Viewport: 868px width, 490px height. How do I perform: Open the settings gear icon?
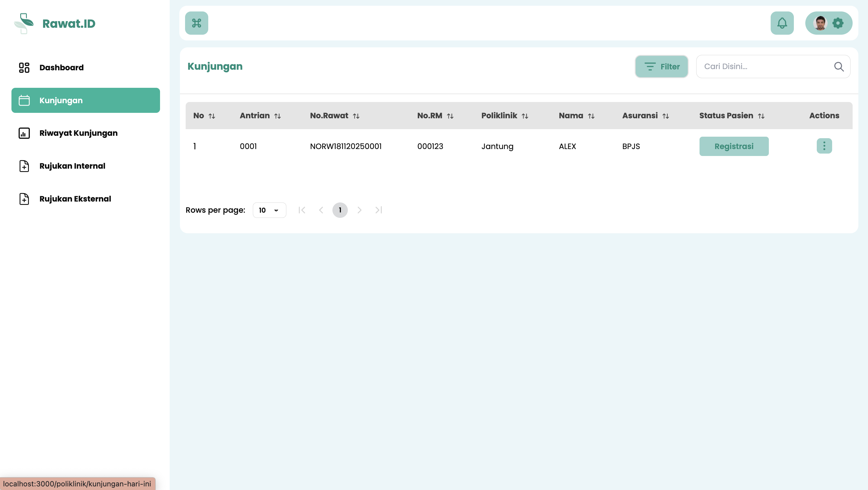pos(838,23)
